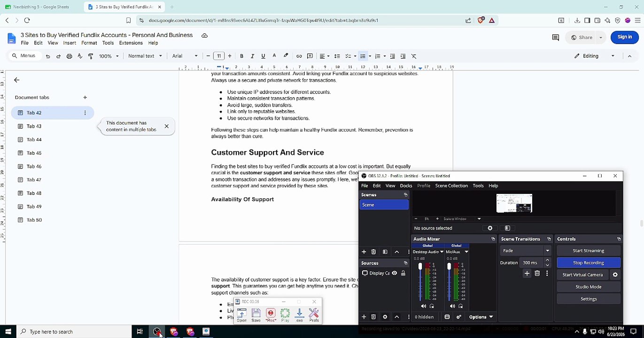The image size is (644, 338).
Task: Open the Normal text style dropdown
Action: pos(145,56)
